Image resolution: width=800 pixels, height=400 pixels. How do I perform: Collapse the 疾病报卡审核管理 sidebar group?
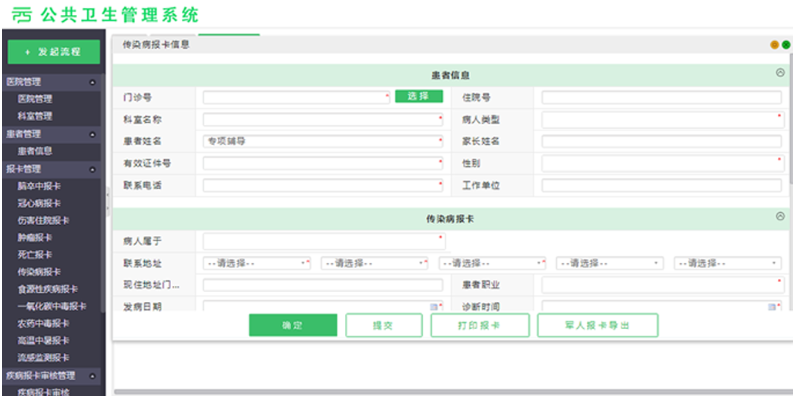92,376
